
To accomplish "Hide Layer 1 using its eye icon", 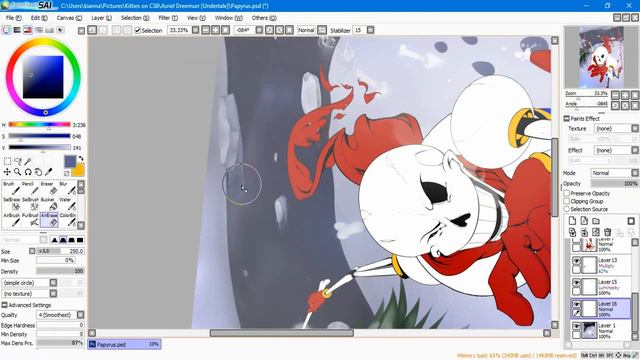I will [576, 326].
